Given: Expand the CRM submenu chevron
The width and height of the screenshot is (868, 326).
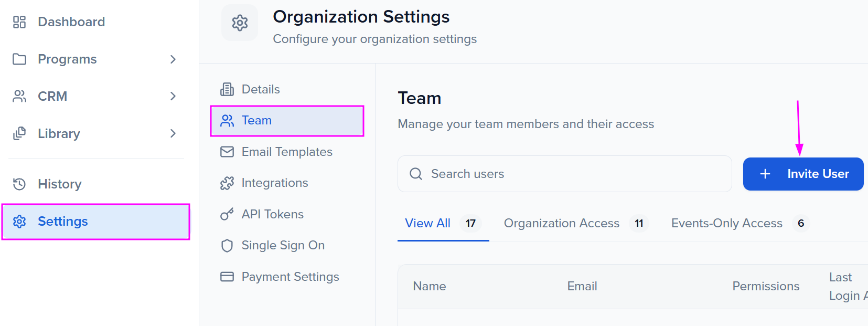Looking at the screenshot, I should [173, 96].
